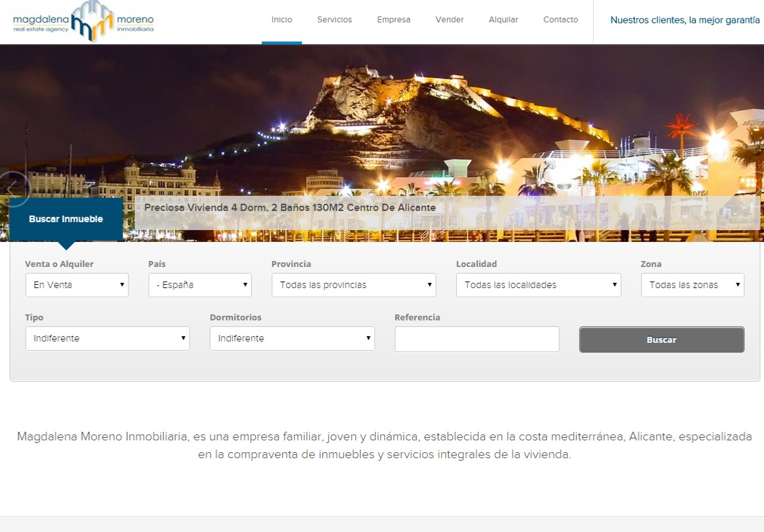
Task: Click the company description paragraph text
Action: click(x=384, y=445)
